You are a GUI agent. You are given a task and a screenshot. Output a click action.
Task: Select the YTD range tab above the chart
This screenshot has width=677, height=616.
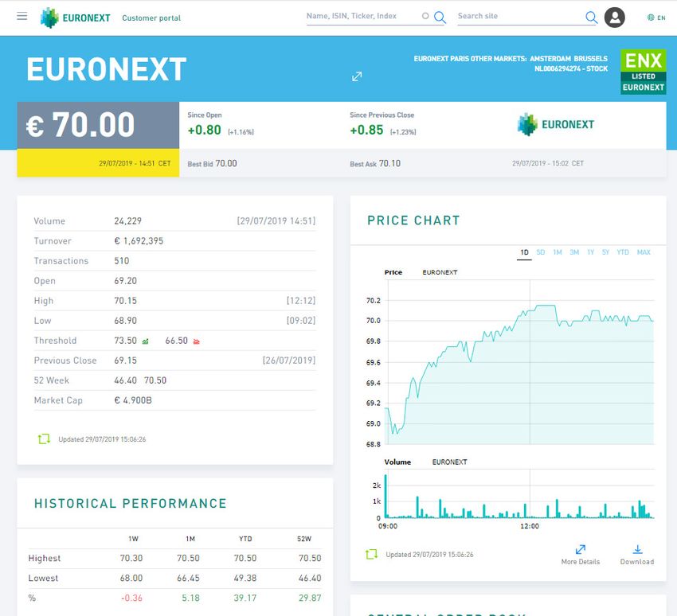(623, 252)
